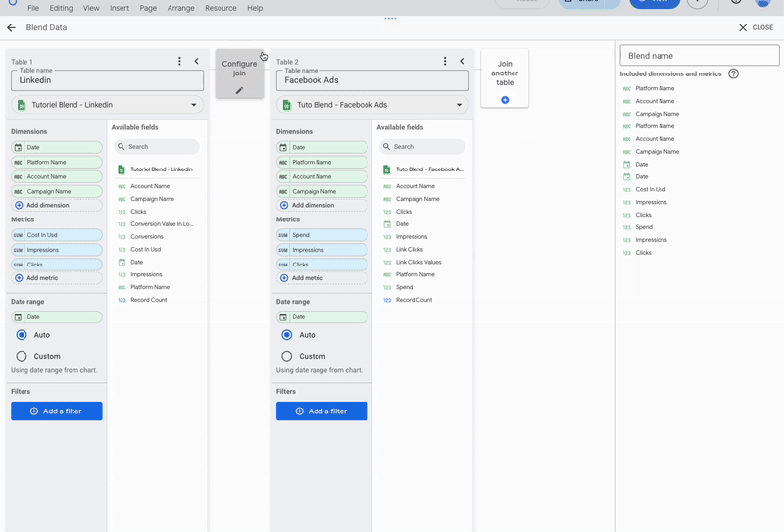
Task: Click ABC icon on Table 2 Campaign Name dimension
Action: pyautogui.click(x=283, y=191)
